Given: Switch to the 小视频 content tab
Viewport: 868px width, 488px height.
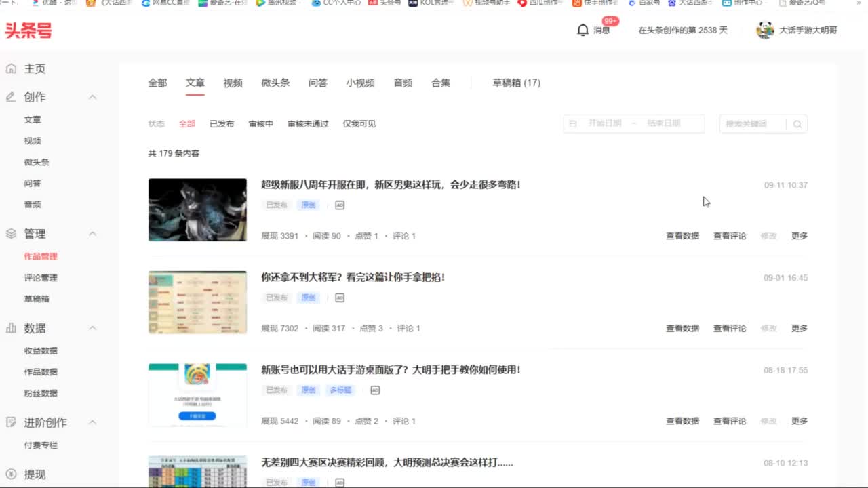Looking at the screenshot, I should [360, 83].
